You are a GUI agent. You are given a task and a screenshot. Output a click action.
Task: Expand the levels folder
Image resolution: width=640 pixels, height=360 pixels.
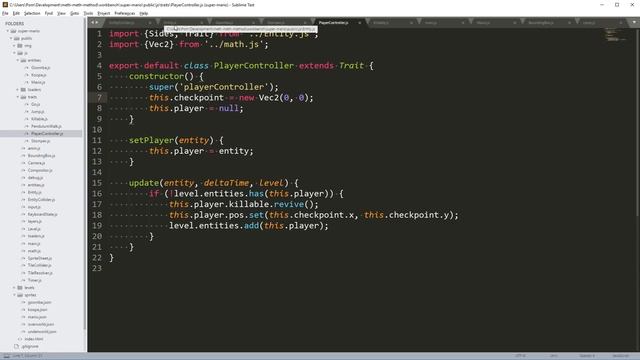(x=14, y=288)
